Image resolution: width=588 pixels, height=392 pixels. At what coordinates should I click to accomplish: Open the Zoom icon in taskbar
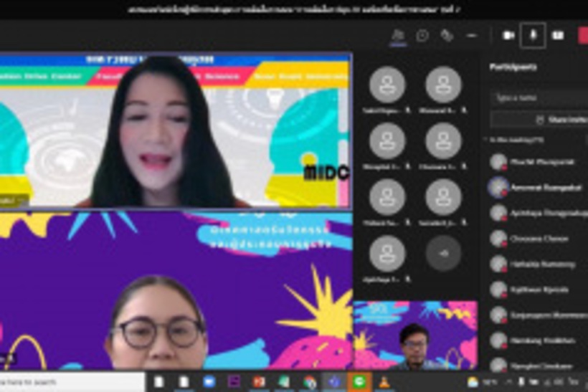pos(209,381)
